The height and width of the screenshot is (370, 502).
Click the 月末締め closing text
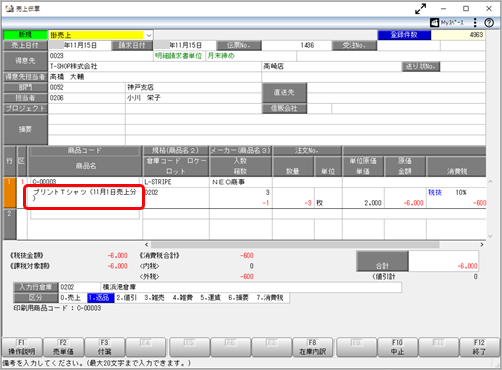[x=221, y=56]
